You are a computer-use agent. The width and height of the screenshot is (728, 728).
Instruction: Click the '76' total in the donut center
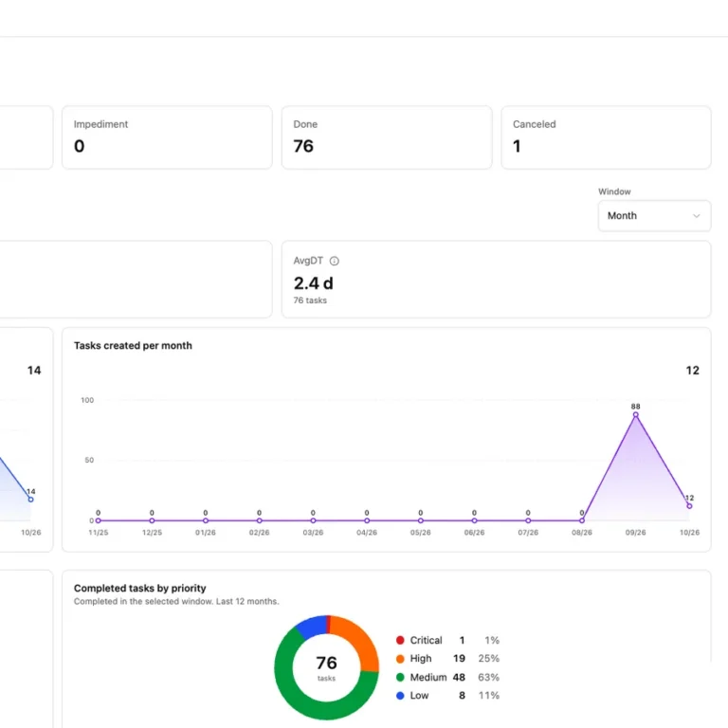[326, 663]
